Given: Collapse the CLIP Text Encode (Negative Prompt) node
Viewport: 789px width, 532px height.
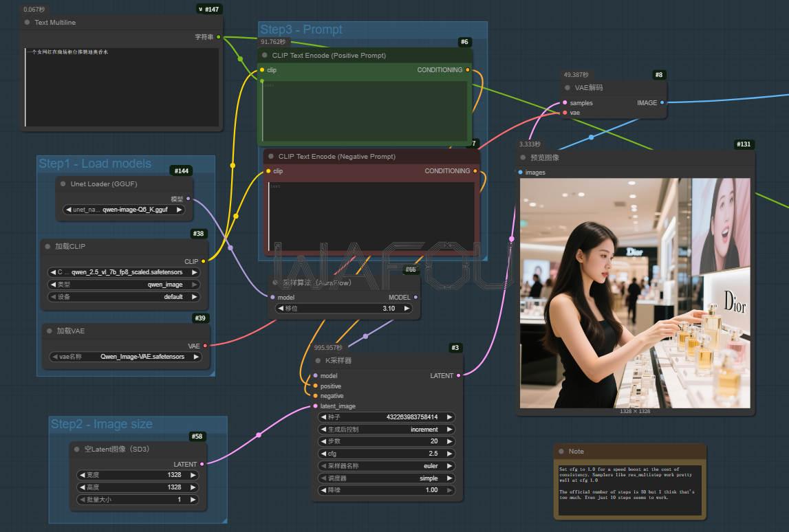Looking at the screenshot, I should click(271, 157).
